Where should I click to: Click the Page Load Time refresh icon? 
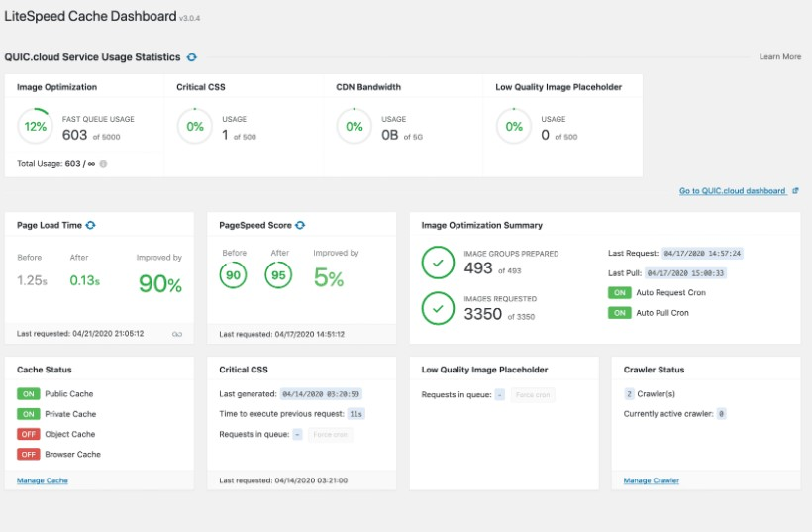coord(90,226)
